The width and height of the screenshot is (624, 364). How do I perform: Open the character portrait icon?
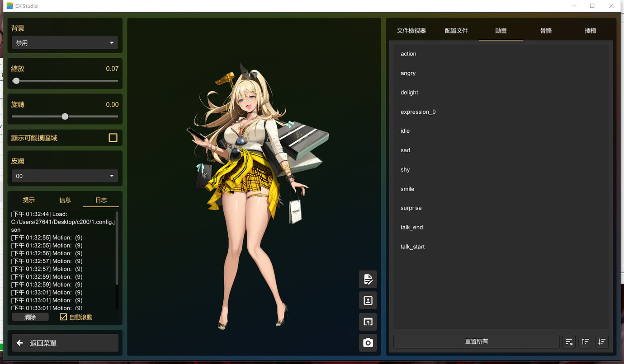(368, 300)
